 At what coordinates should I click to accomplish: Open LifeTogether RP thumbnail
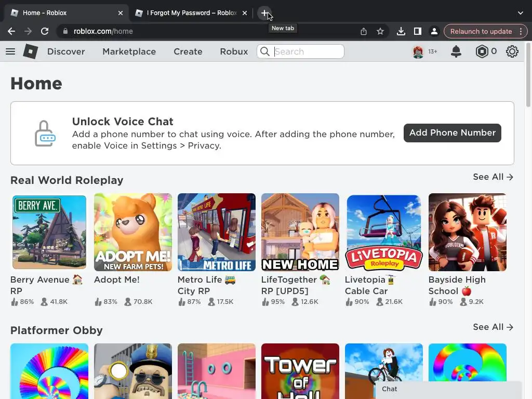point(300,232)
